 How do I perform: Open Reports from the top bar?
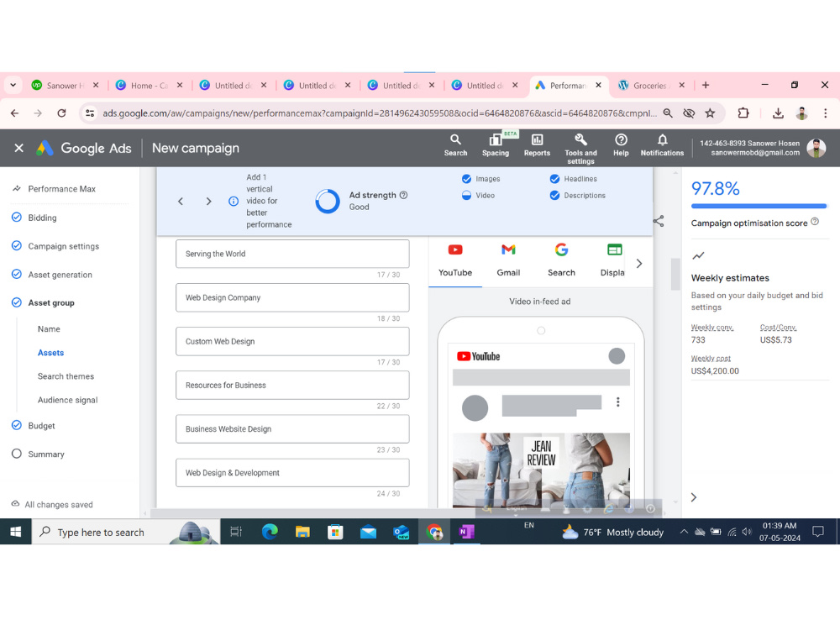click(x=537, y=145)
